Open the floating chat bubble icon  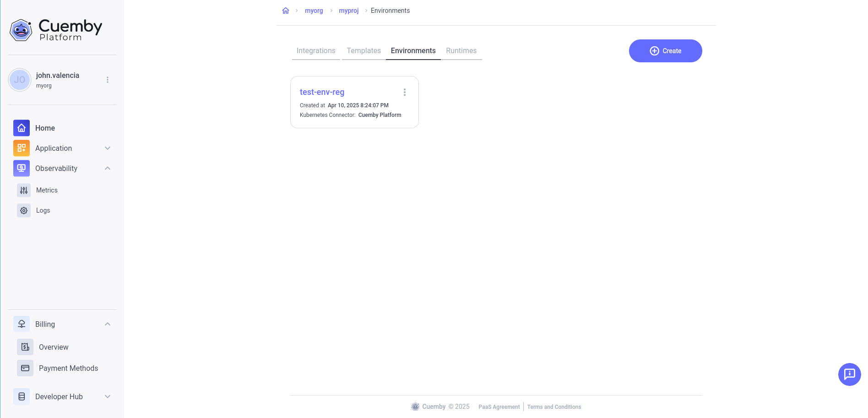point(850,374)
